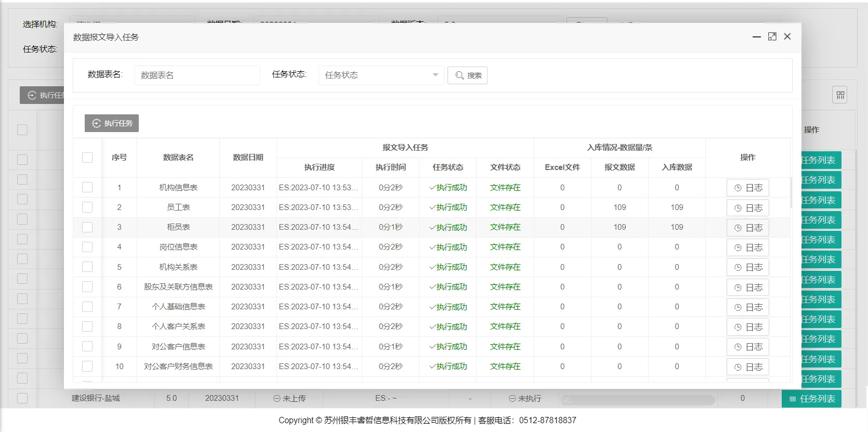
Task: Click the search magnifier 搜索 button
Action: [467, 75]
